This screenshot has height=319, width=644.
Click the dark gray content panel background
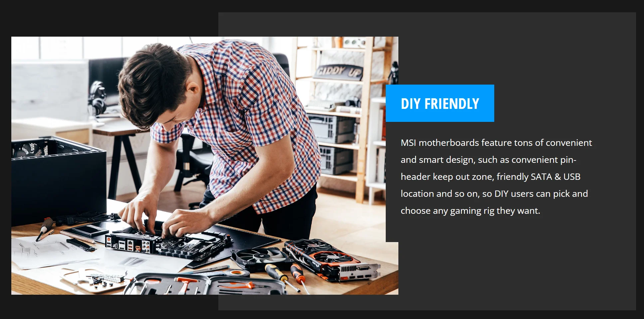pyautogui.click(x=516, y=266)
